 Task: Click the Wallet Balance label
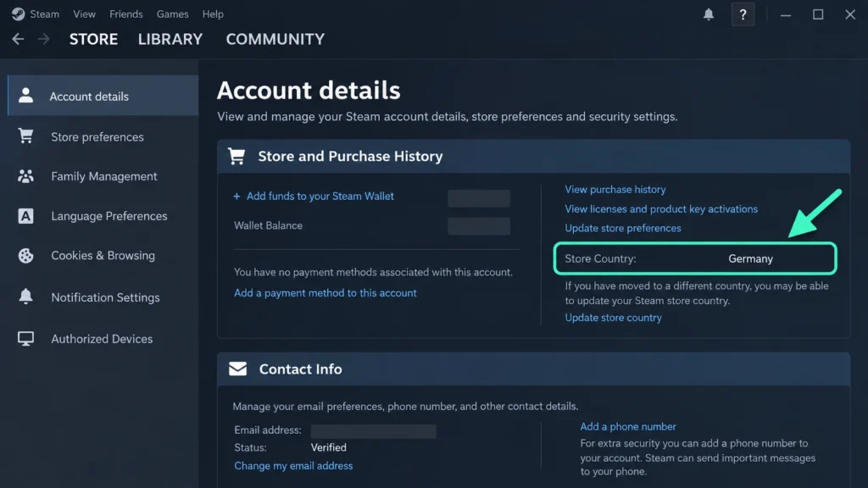click(x=268, y=225)
